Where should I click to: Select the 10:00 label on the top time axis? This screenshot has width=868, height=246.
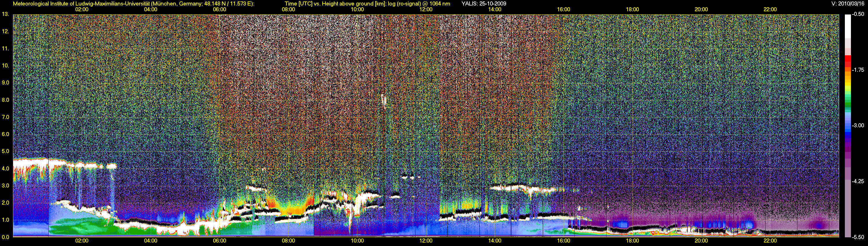[x=357, y=10]
